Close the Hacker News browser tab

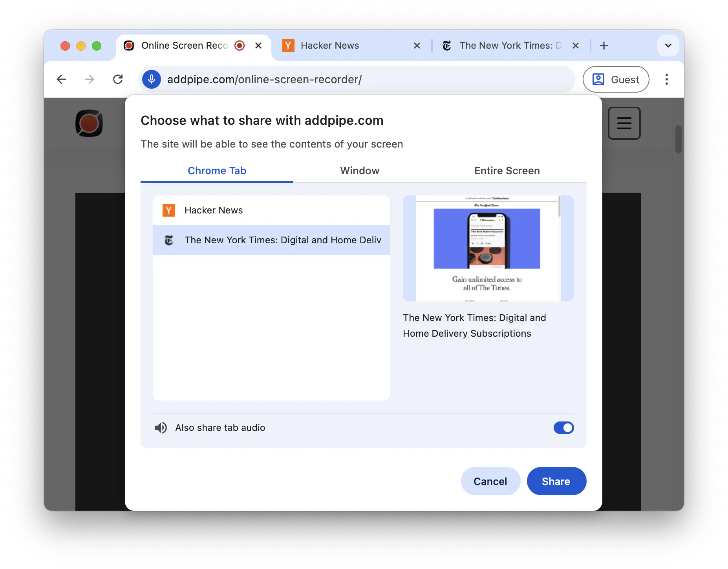(x=417, y=46)
